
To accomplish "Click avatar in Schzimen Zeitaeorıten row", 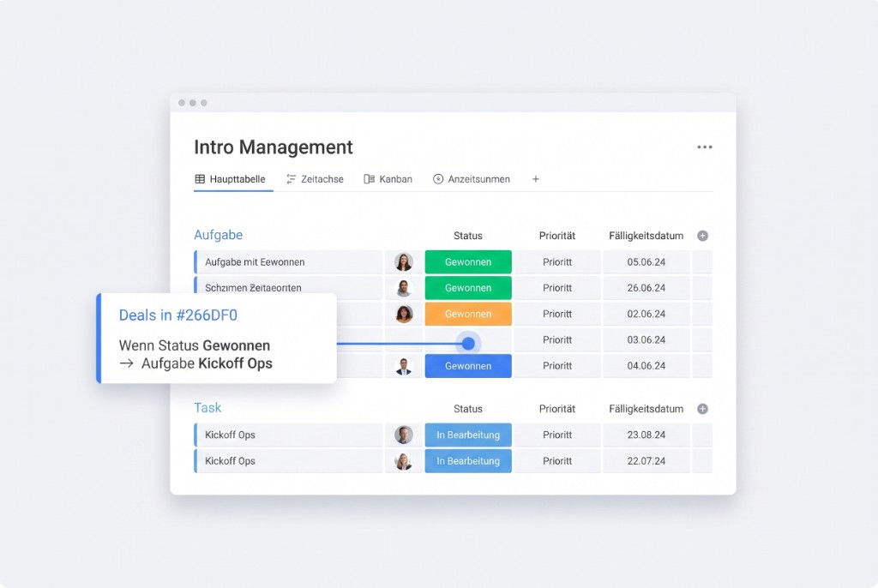I will click(403, 288).
